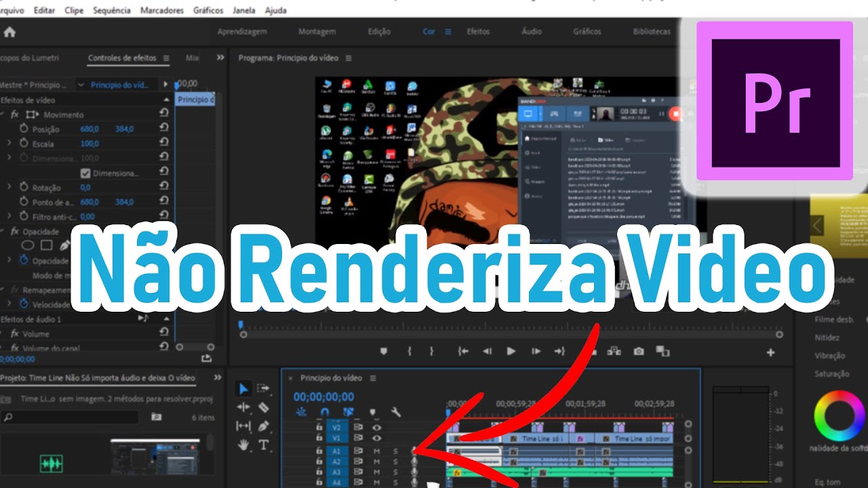Image resolution: width=868 pixels, height=488 pixels.
Task: Click the Export Frame camera icon
Action: coord(639,351)
